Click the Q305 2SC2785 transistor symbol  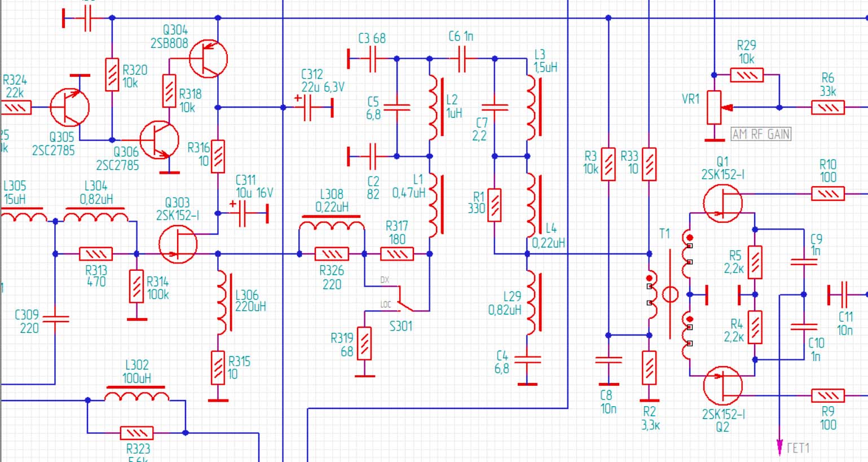pyautogui.click(x=69, y=107)
